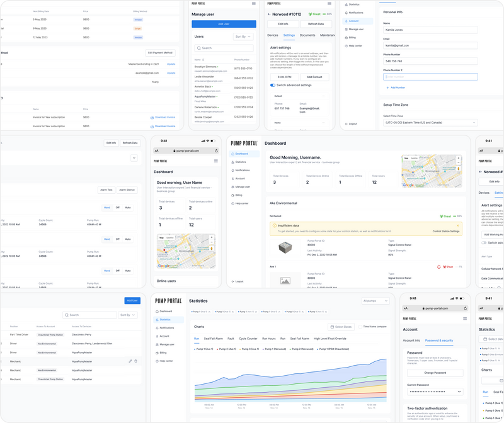The height and width of the screenshot is (423, 504).
Task: Click the edit pencil icon in Mechanic row
Action: tap(130, 361)
